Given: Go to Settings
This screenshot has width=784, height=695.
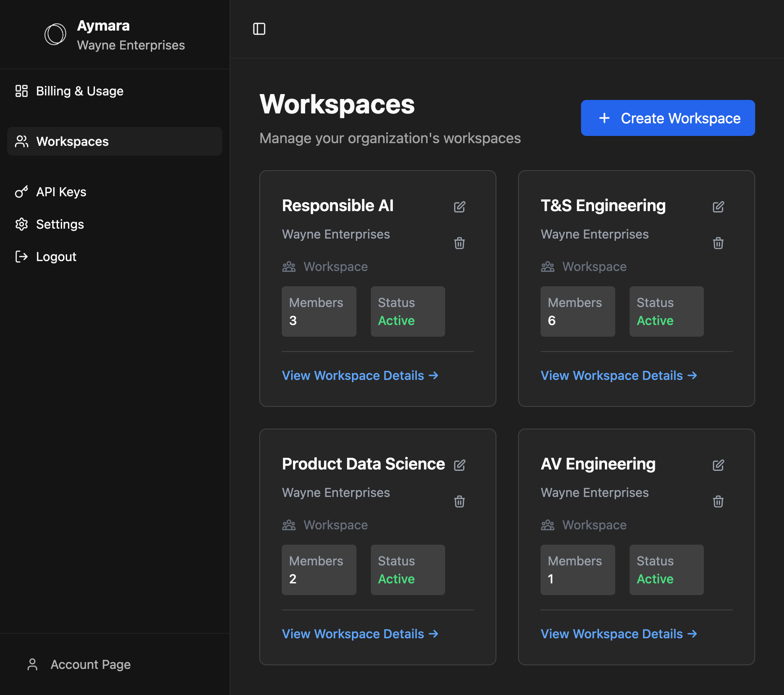Looking at the screenshot, I should pyautogui.click(x=115, y=224).
